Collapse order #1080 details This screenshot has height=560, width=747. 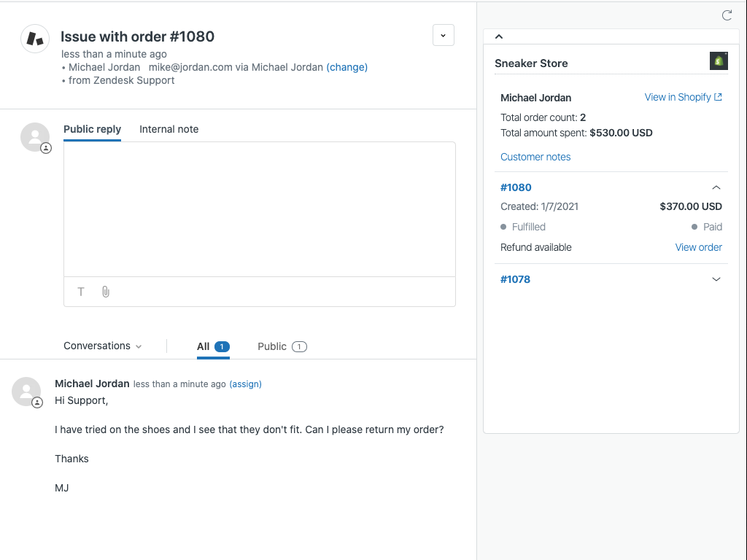[x=716, y=187]
